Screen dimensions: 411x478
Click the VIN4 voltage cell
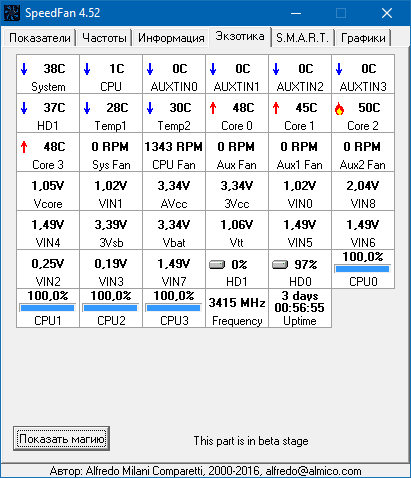click(x=48, y=230)
